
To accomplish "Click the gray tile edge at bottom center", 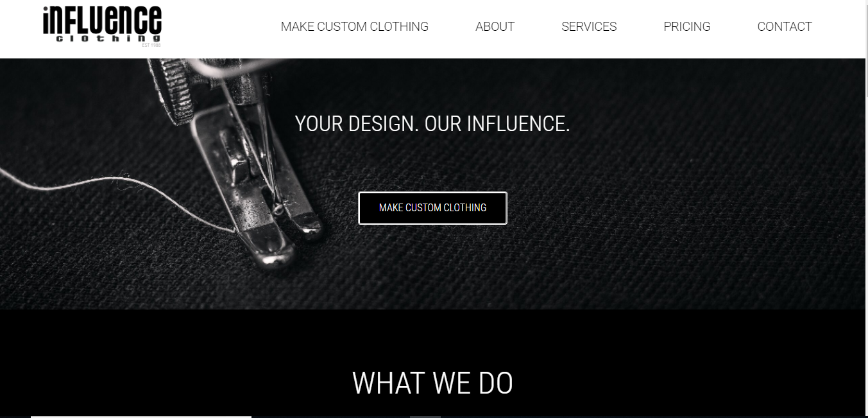I will (x=425, y=417).
